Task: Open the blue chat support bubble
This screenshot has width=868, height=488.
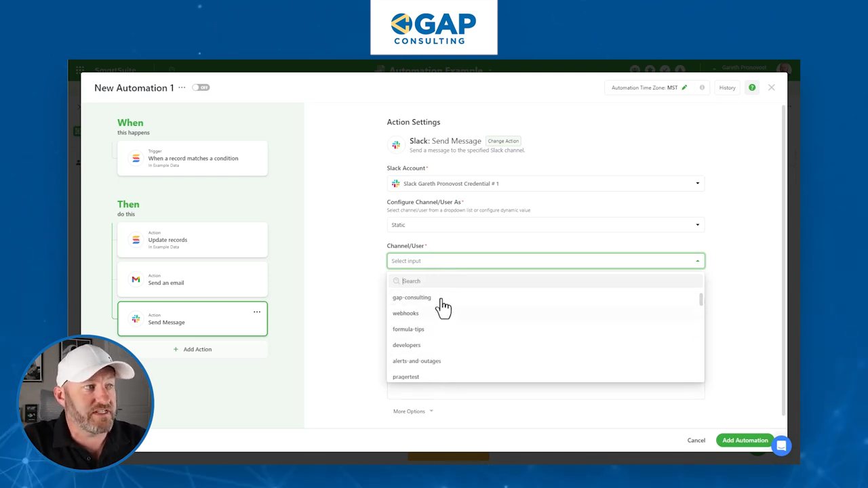Action: tap(781, 446)
